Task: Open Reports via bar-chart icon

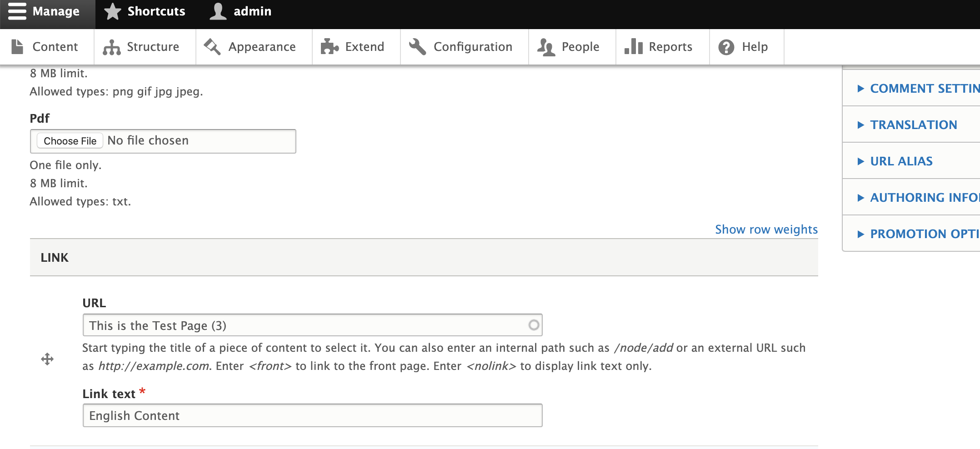Action: [633, 47]
